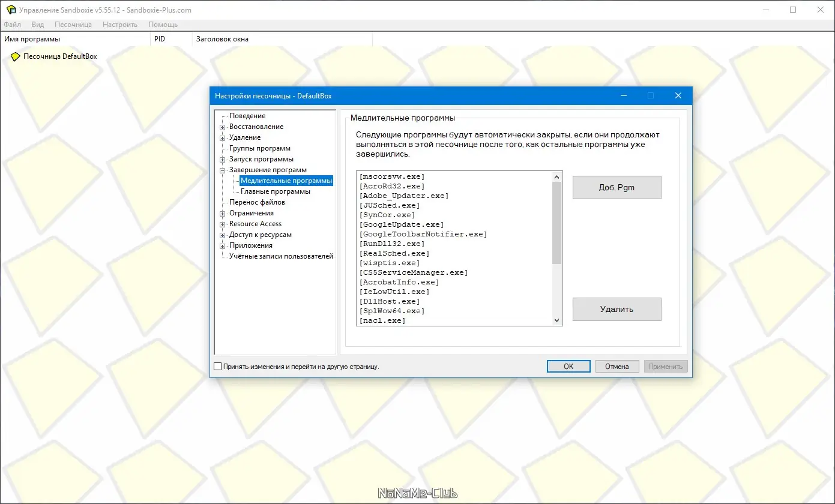Open the Помощь menu
835x504 pixels.
click(x=163, y=25)
